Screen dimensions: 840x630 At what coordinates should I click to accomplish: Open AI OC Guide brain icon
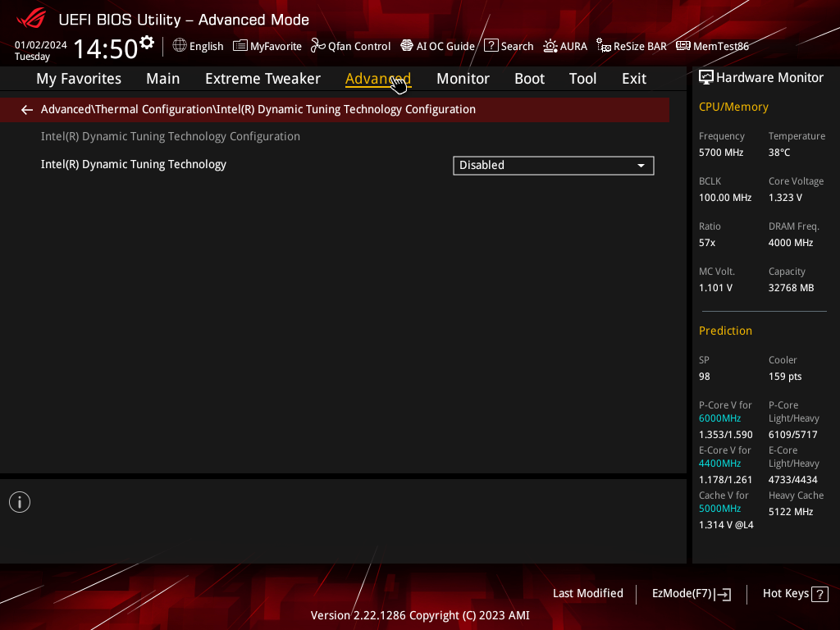pyautogui.click(x=407, y=46)
